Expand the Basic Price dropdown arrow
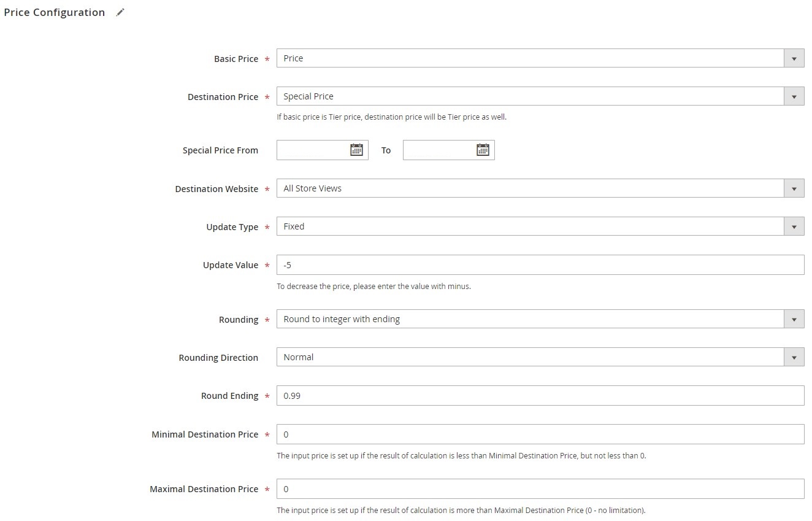 [x=794, y=58]
